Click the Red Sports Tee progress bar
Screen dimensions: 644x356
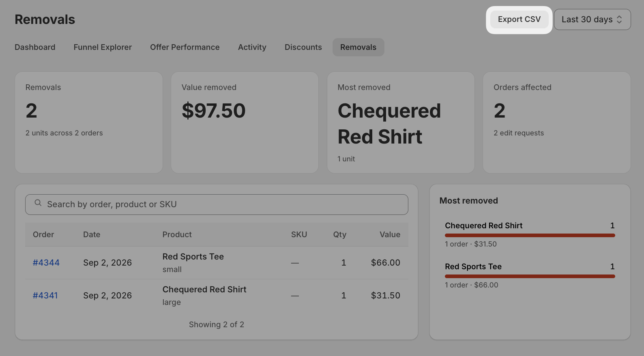pyautogui.click(x=530, y=276)
